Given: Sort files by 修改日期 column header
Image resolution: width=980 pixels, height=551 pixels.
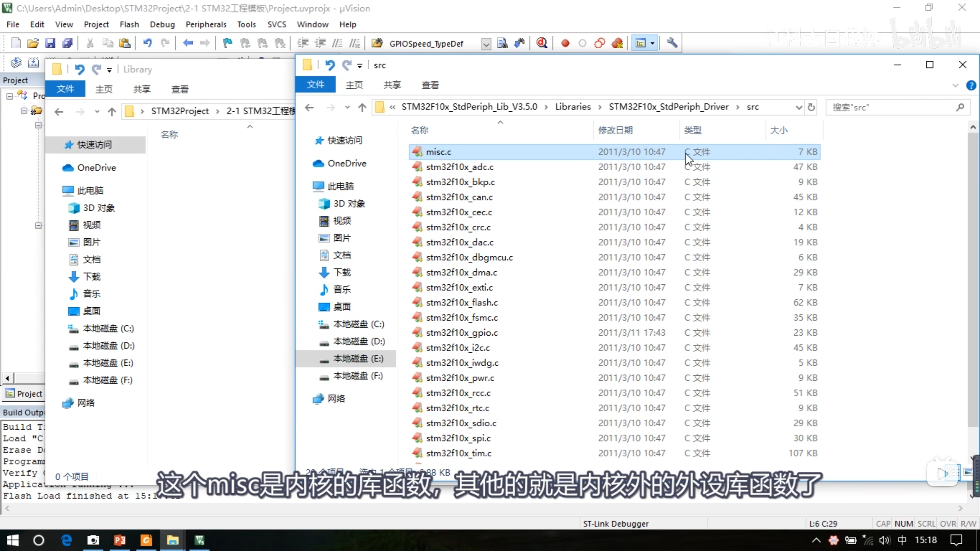Looking at the screenshot, I should click(615, 130).
